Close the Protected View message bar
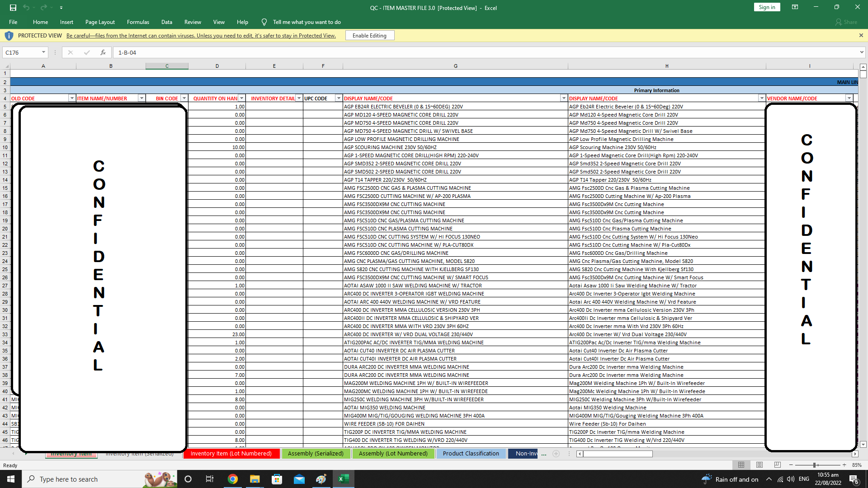This screenshot has width=868, height=488. click(x=861, y=35)
